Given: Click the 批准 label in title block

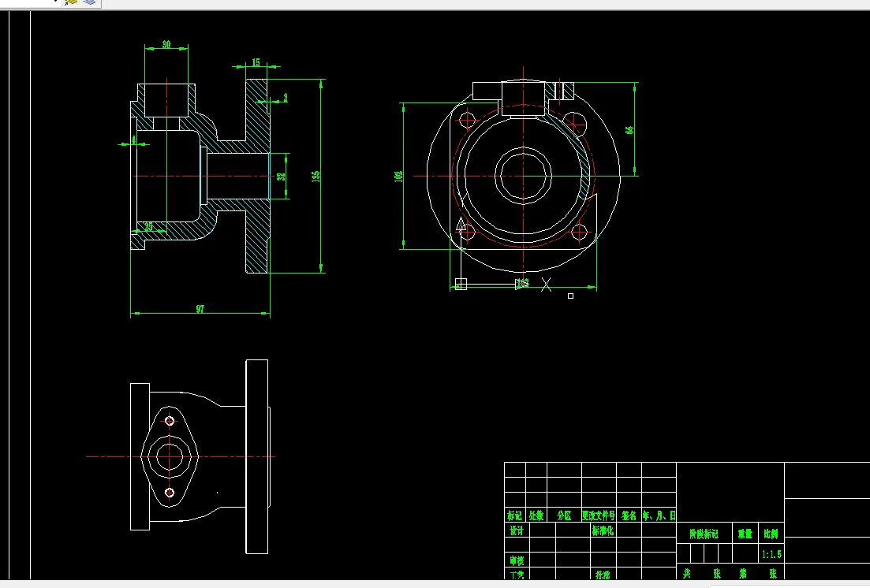Looking at the screenshot, I should pyautogui.click(x=603, y=575).
